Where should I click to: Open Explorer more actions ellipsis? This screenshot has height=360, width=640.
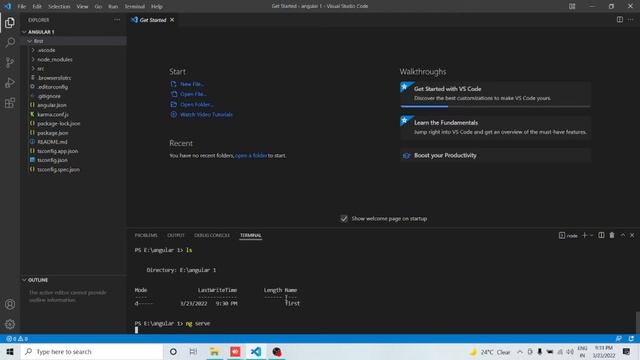tap(117, 20)
